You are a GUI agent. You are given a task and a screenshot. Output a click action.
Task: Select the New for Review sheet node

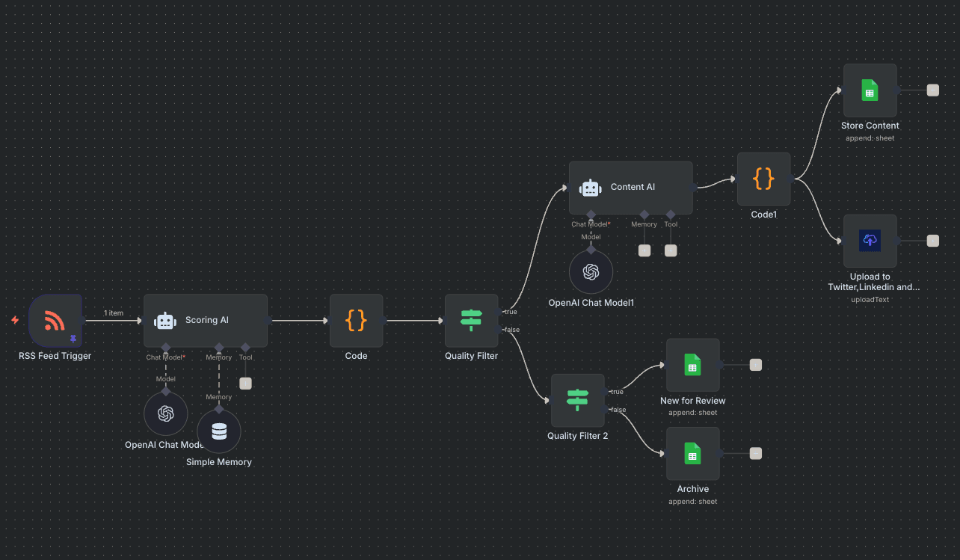tap(692, 365)
